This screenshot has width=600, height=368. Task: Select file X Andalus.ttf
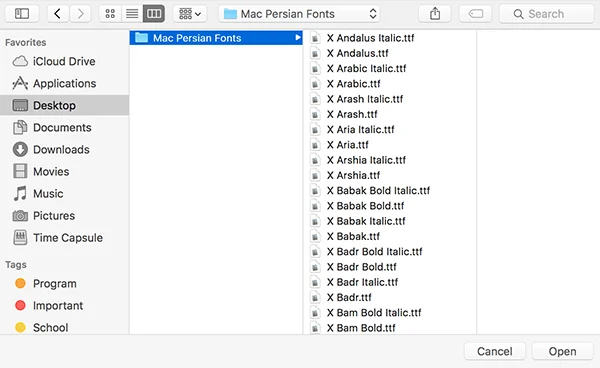[x=390, y=53]
